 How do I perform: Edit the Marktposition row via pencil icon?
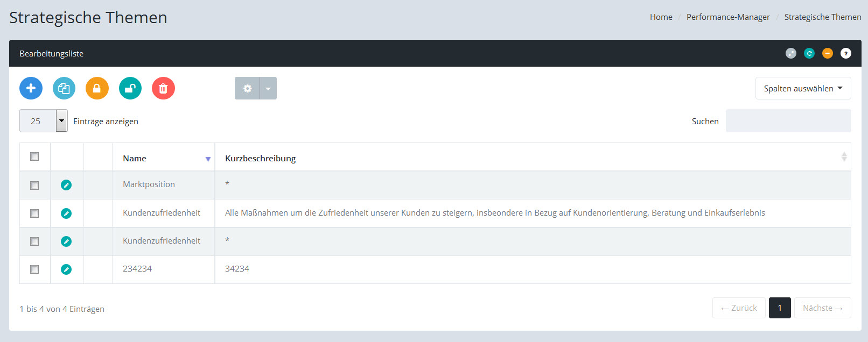point(66,185)
